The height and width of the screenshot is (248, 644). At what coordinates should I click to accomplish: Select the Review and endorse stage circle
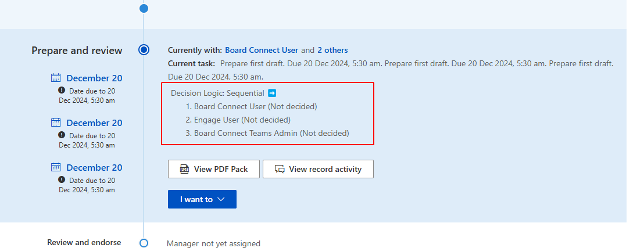(144, 243)
